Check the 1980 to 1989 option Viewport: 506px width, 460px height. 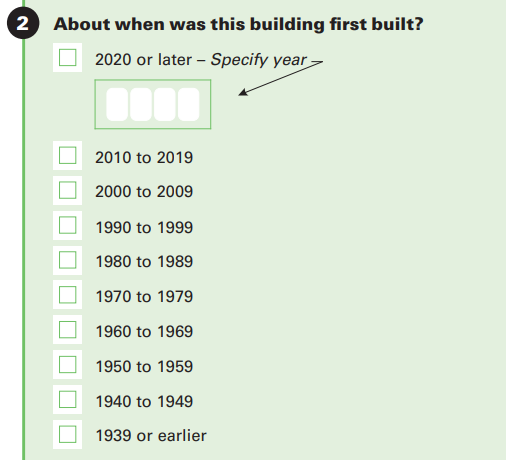[x=67, y=260]
